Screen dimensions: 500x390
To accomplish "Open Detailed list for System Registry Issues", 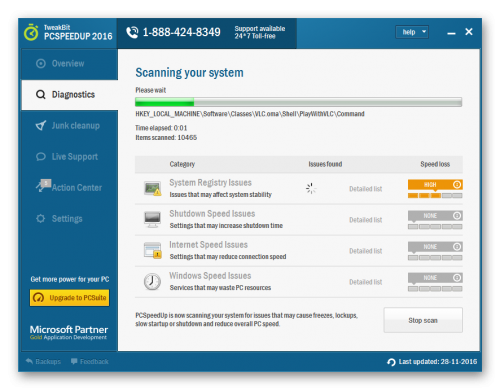I will tap(366, 189).
